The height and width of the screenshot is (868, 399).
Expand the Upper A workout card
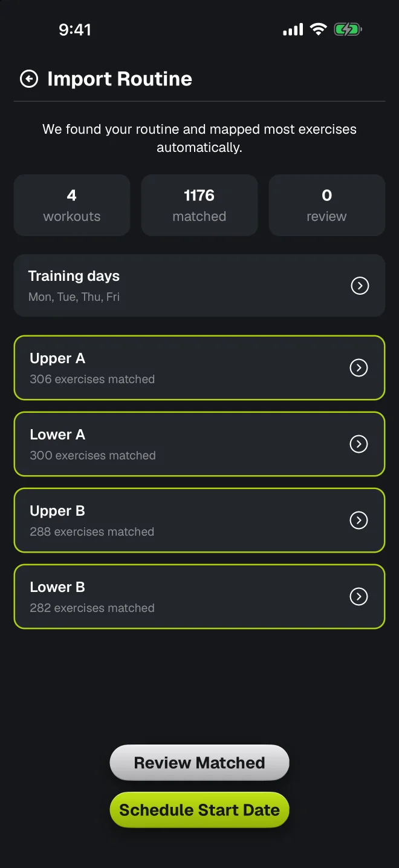coord(199,368)
